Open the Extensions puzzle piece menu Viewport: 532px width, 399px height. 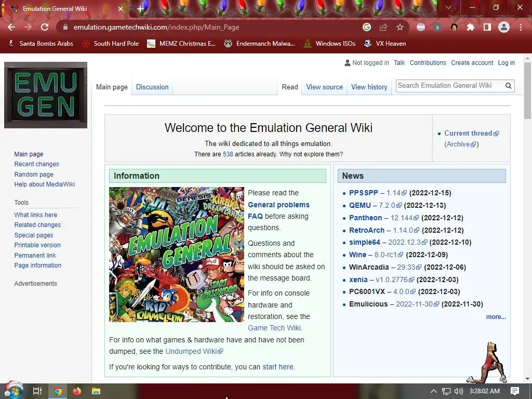pyautogui.click(x=470, y=27)
